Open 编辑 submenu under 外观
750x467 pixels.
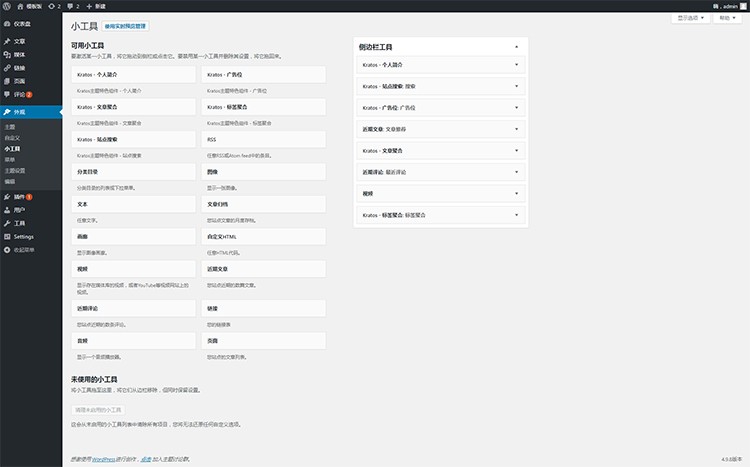(10, 181)
